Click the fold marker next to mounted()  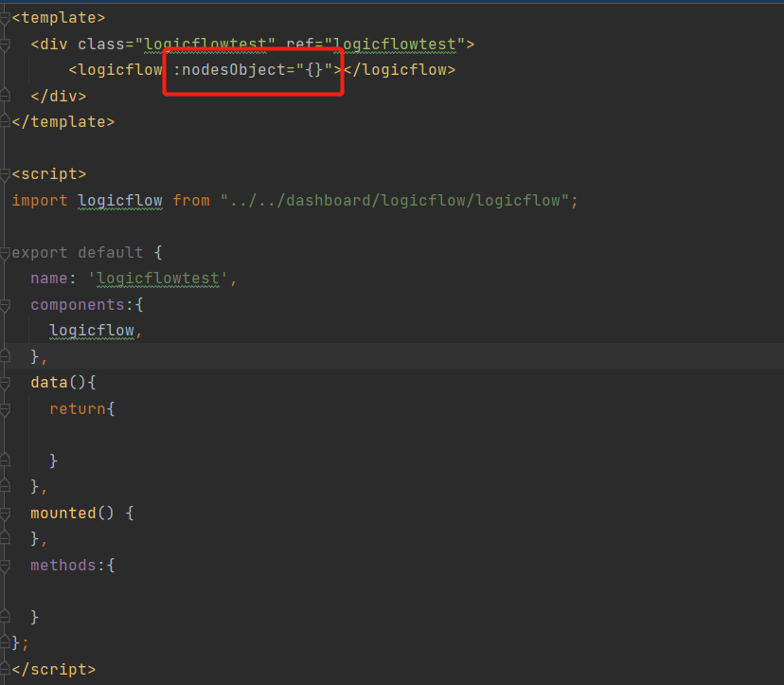click(6, 513)
